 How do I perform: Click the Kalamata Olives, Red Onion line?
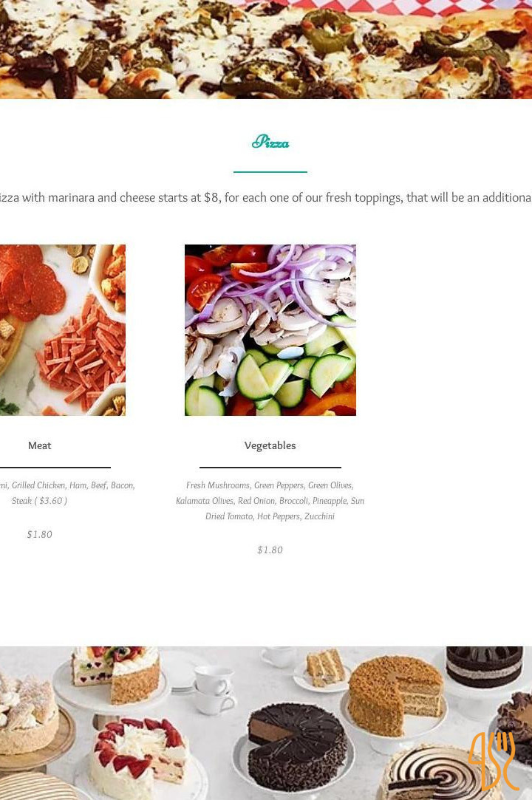(270, 501)
